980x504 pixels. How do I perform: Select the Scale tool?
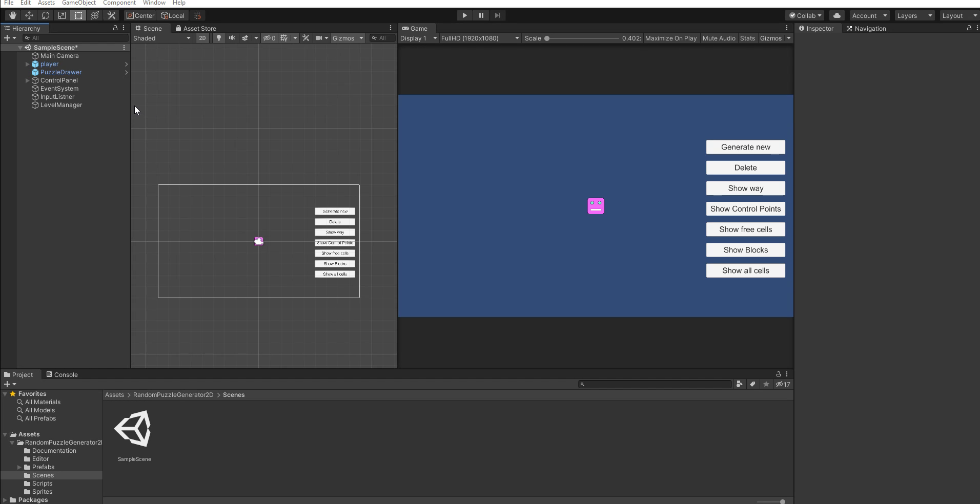[62, 15]
